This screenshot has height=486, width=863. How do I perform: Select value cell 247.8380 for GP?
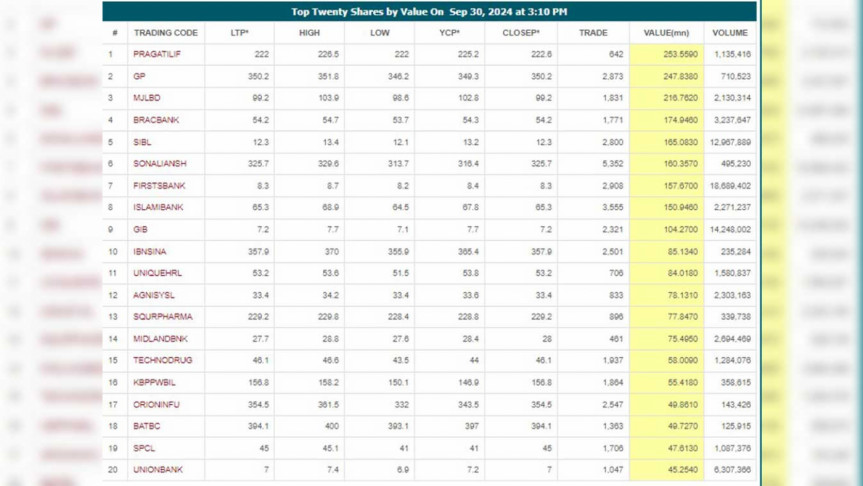click(680, 76)
